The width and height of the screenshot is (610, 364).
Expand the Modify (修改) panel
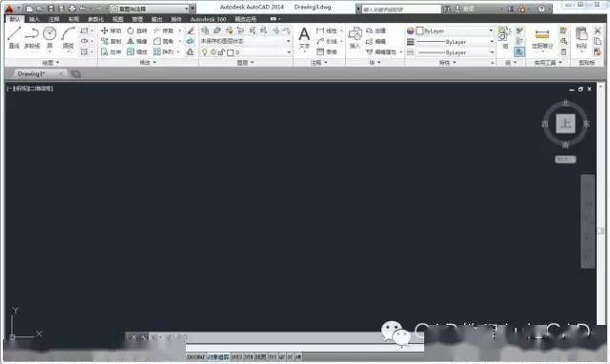tap(148, 62)
